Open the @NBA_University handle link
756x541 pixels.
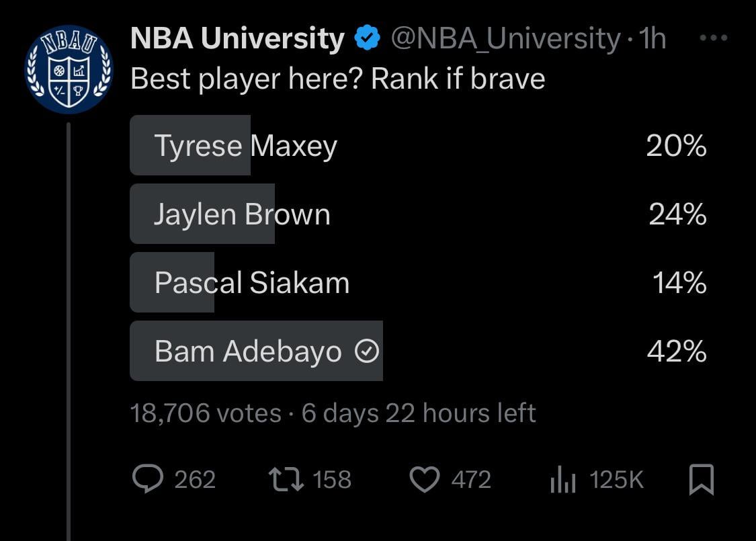(x=505, y=39)
